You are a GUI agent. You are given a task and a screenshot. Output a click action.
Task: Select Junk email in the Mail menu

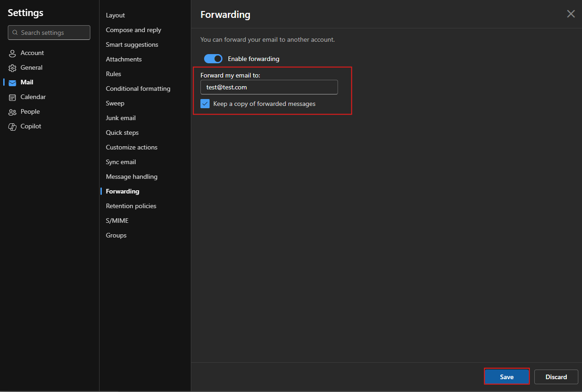point(121,118)
